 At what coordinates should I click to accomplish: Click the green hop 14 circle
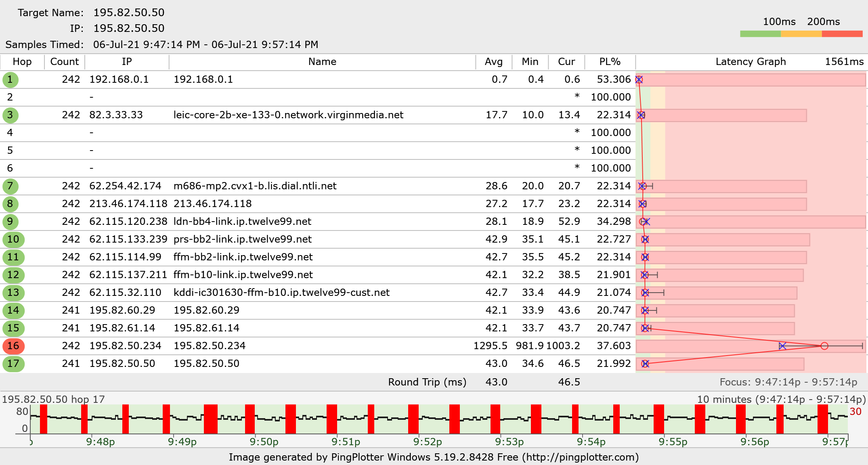point(13,310)
